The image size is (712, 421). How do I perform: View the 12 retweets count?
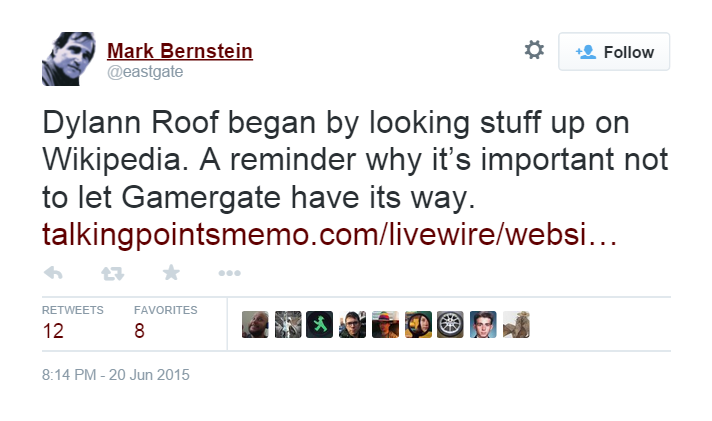pyautogui.click(x=53, y=331)
